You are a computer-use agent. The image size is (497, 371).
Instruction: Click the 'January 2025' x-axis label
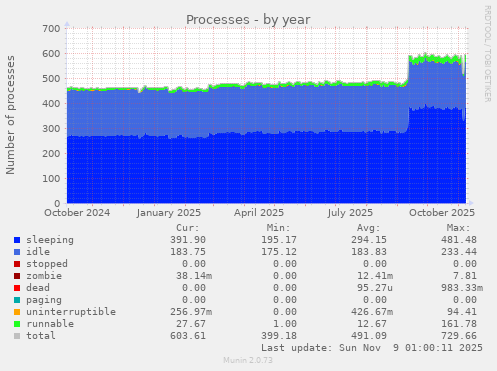(169, 213)
